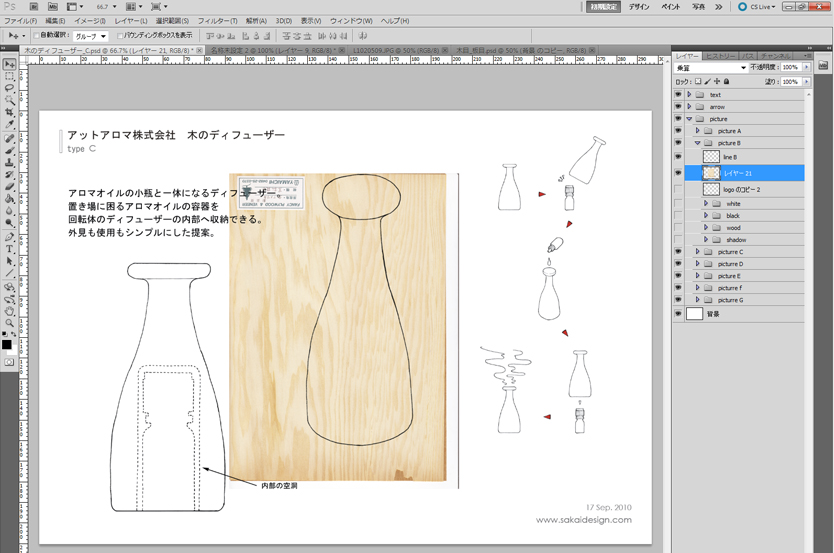Choose the Eyedropper tool
The height and width of the screenshot is (553, 834).
click(x=9, y=125)
